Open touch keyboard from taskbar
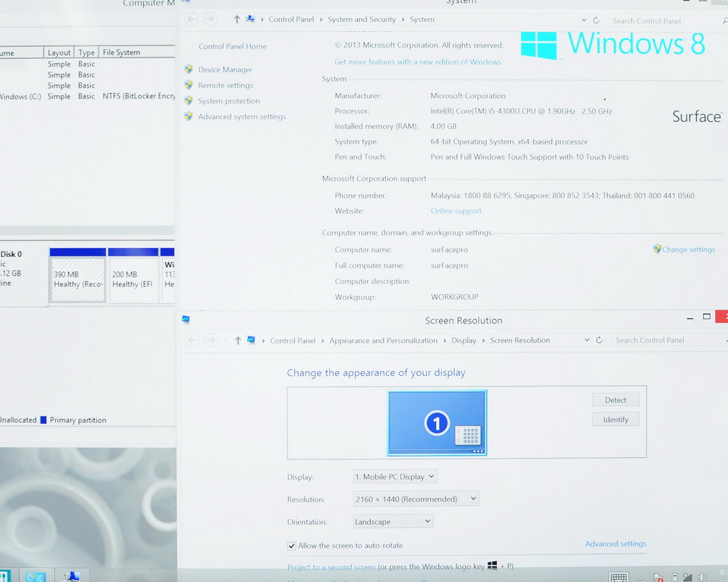728x582 pixels. (x=619, y=577)
